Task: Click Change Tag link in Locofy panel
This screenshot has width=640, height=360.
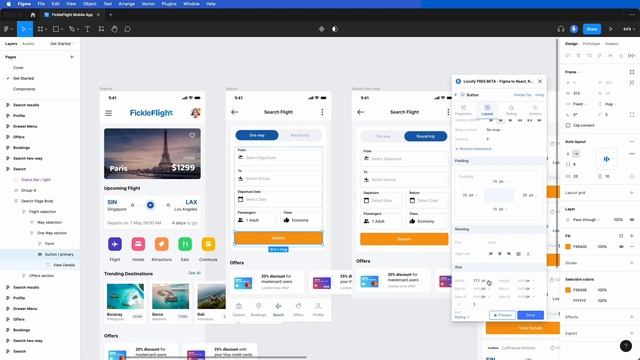Action: [522, 95]
